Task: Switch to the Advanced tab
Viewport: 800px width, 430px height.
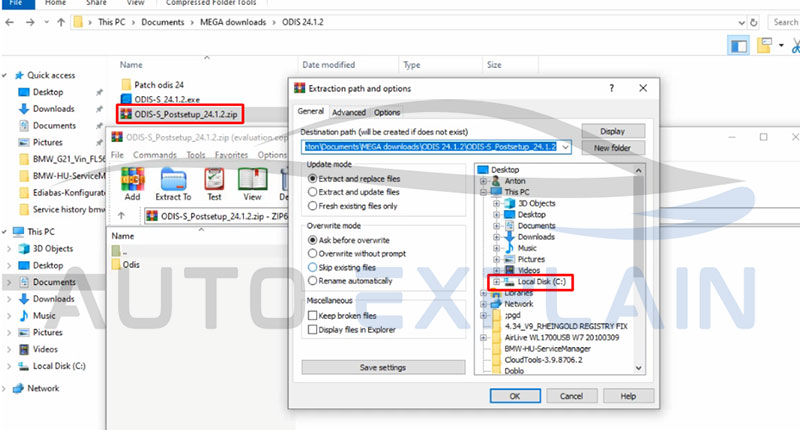Action: point(349,112)
